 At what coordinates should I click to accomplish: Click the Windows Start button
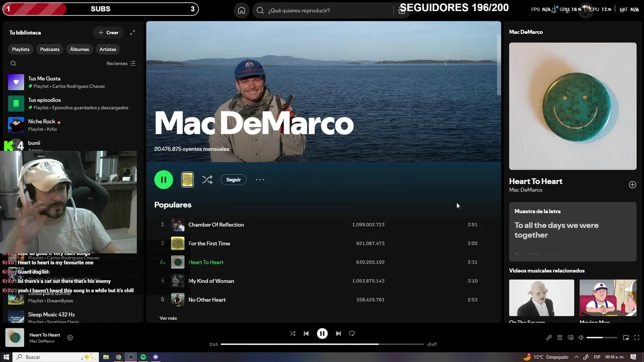point(7,357)
